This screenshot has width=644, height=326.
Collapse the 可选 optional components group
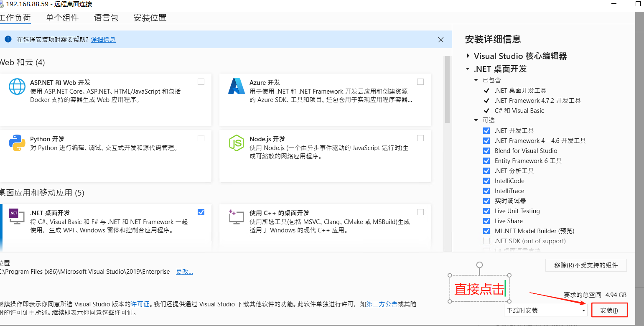click(x=476, y=120)
